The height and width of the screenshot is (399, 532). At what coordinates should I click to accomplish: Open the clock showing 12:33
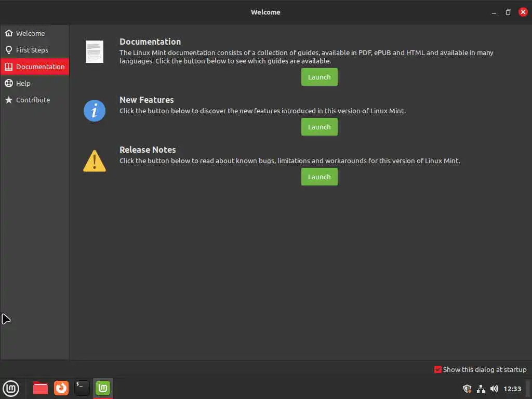[x=512, y=389]
